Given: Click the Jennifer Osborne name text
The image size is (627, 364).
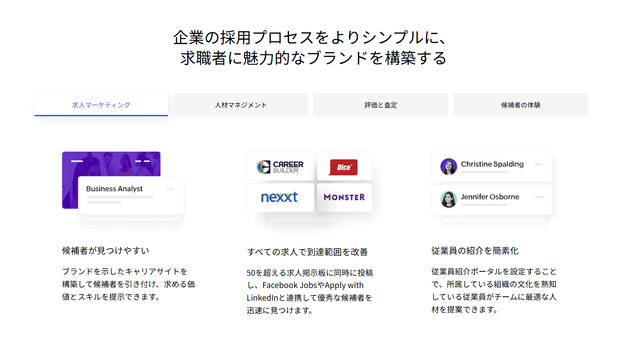Looking at the screenshot, I should click(490, 197).
